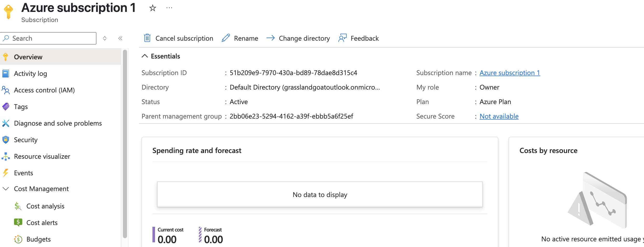Collapse the left navigation pane

tap(120, 38)
